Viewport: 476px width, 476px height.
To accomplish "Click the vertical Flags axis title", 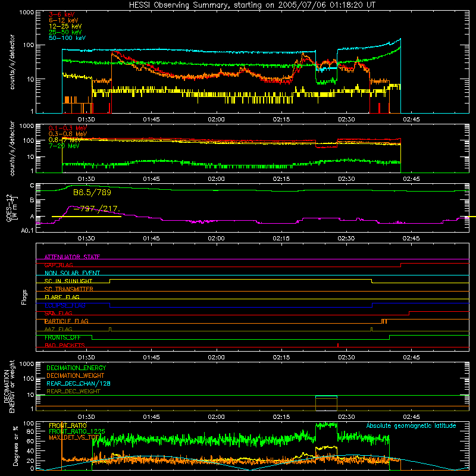I will (x=24, y=297).
